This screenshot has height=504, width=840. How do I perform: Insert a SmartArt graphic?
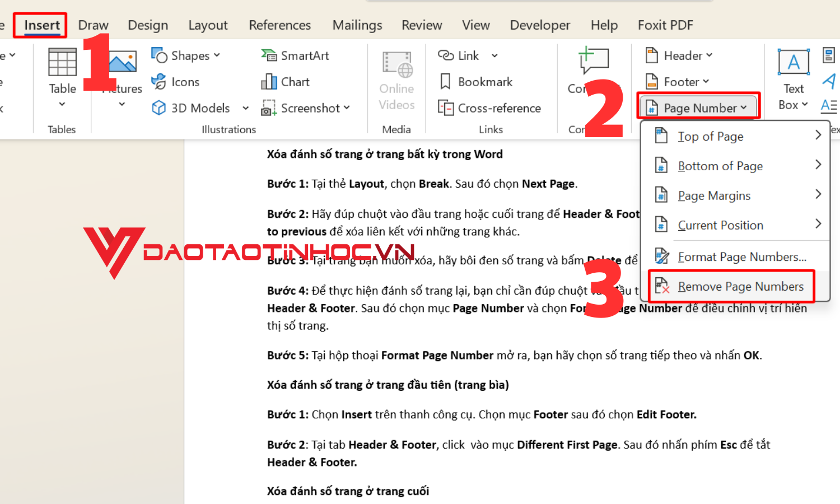[x=296, y=55]
